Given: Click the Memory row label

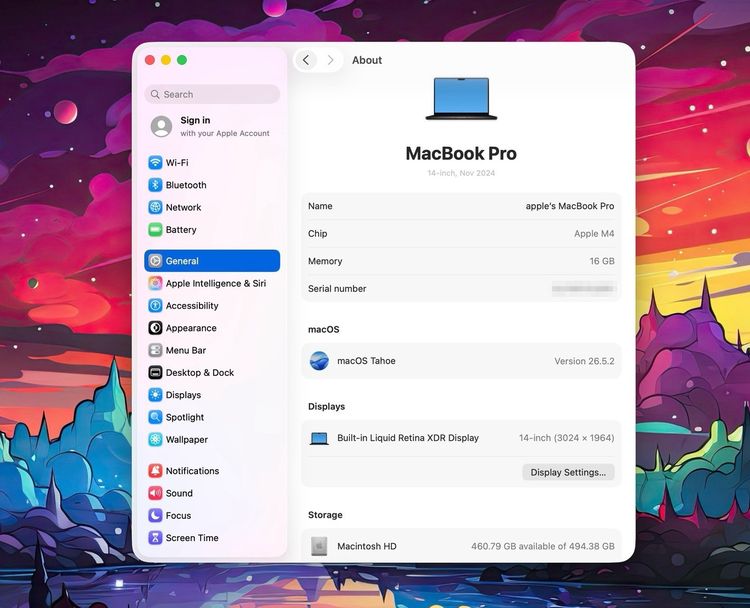Looking at the screenshot, I should [x=325, y=261].
